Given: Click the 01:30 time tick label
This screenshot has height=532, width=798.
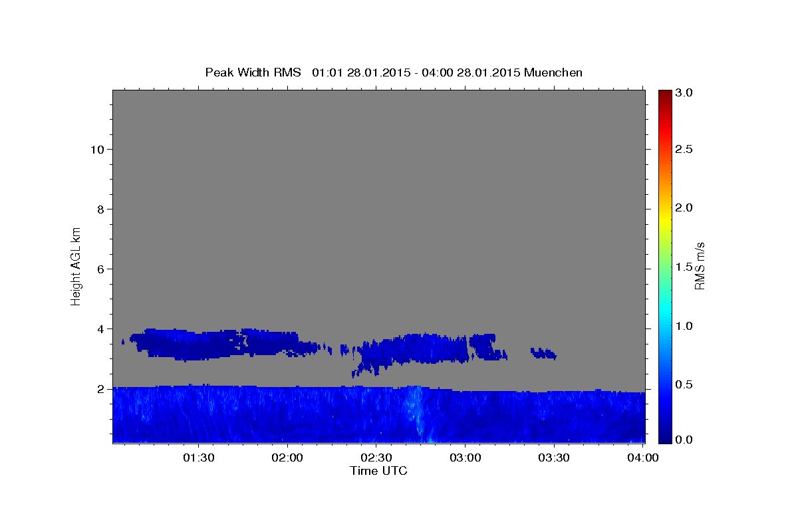Looking at the screenshot, I should (198, 458).
